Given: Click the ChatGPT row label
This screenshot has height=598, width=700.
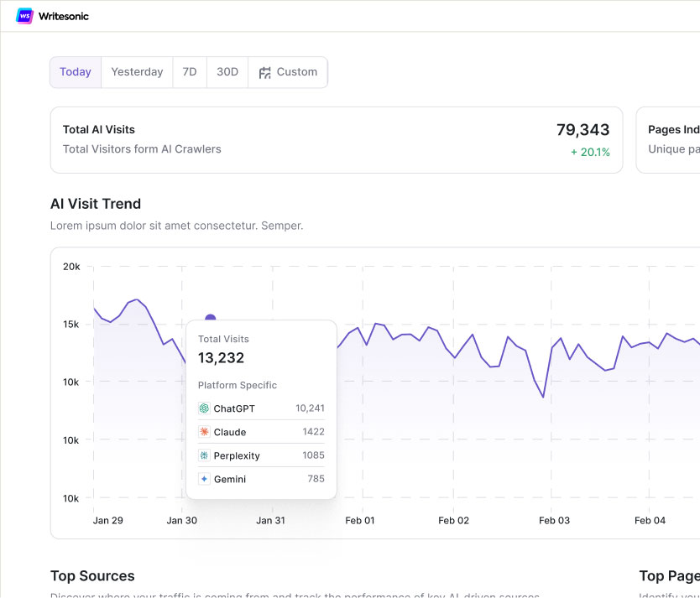Looking at the screenshot, I should coord(234,408).
